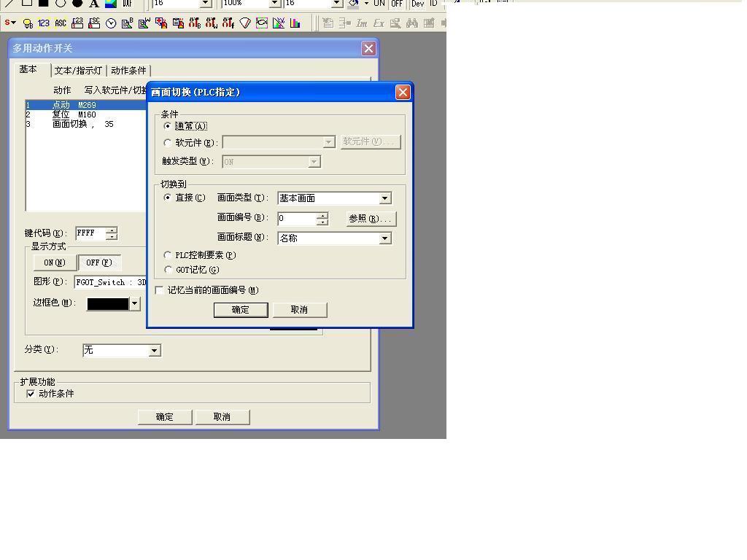Viewport: 747px width, 560px height.
Task: Select the 软元件 condition radio button
Action: [169, 143]
